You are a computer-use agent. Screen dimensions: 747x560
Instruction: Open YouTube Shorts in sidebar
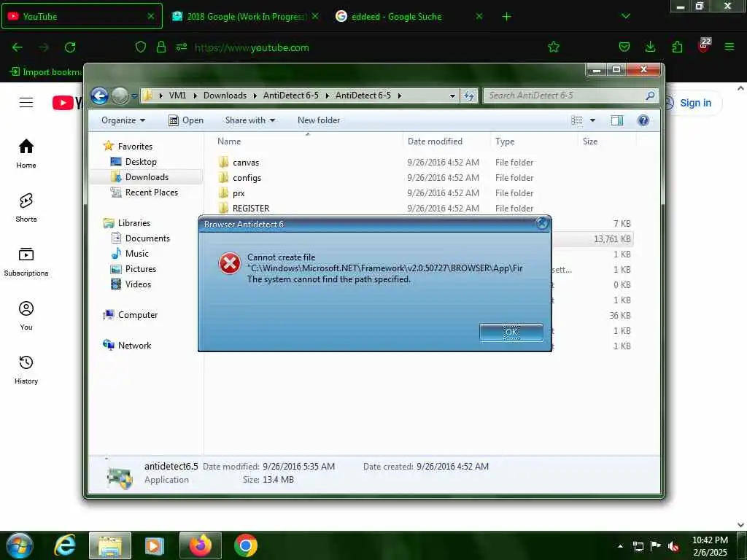pyautogui.click(x=26, y=207)
